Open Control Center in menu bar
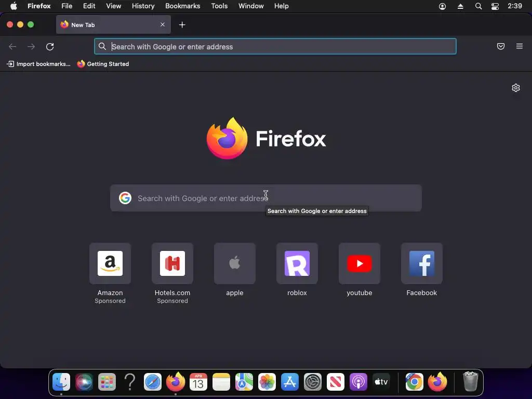The width and height of the screenshot is (532, 399). 495,6
